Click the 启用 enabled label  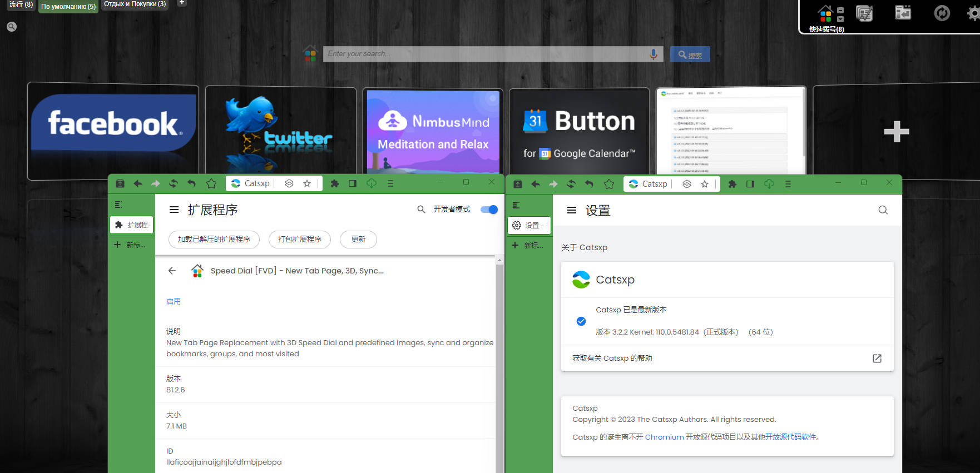[174, 301]
